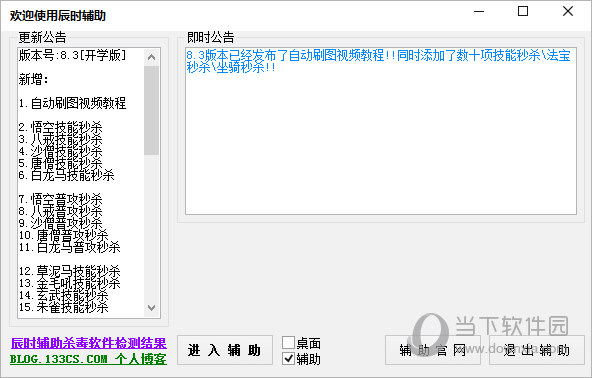Select line 6.白龙马技能秒杀
The height and width of the screenshot is (378, 592).
(x=66, y=175)
